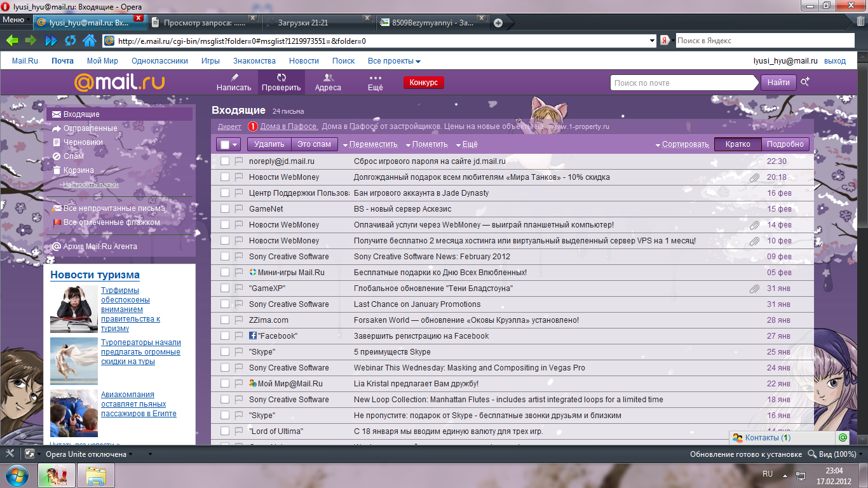Screen dimensions: 868x488
Task: Click Это спам button
Action: pyautogui.click(x=315, y=144)
